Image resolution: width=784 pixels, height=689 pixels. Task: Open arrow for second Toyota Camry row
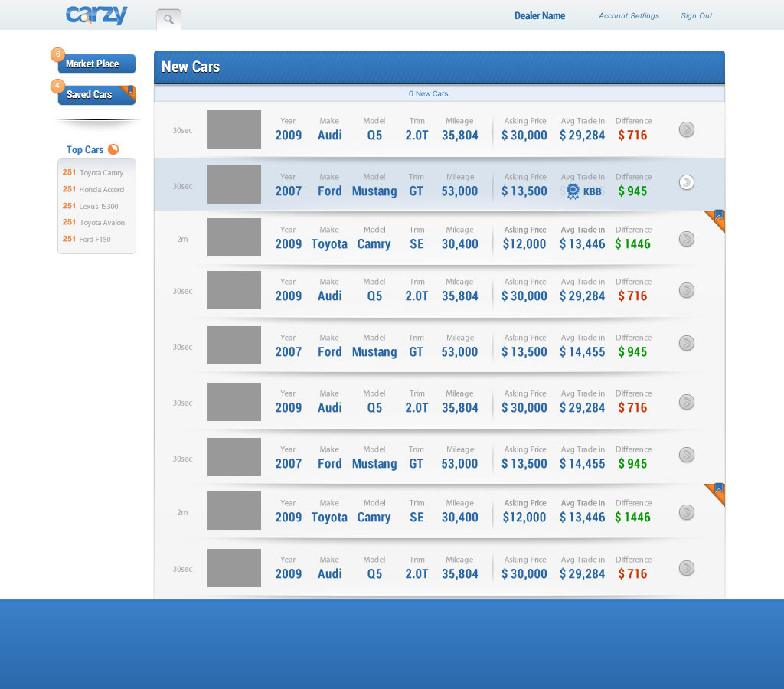(687, 512)
